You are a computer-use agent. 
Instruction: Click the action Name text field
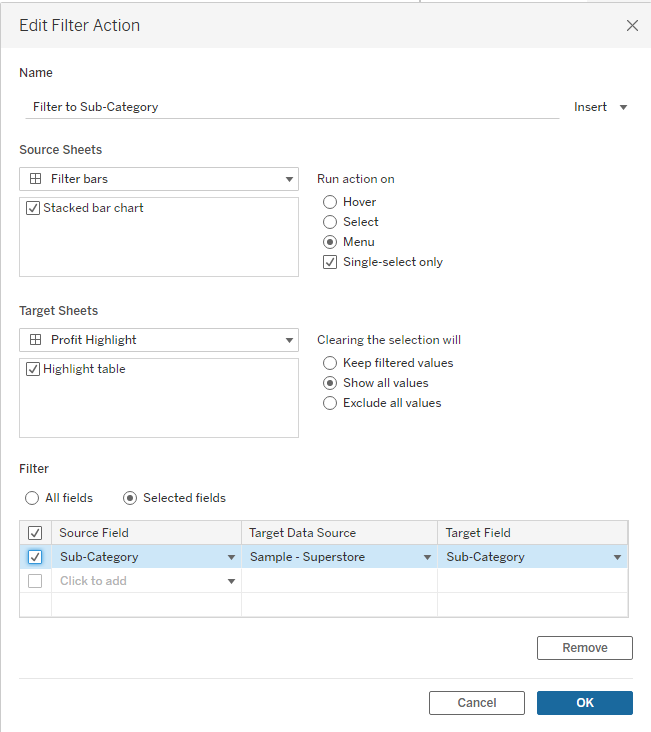[x=290, y=107]
